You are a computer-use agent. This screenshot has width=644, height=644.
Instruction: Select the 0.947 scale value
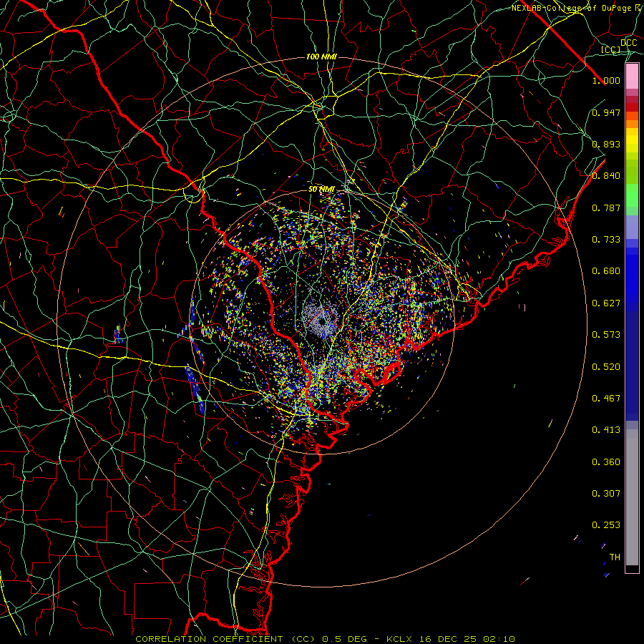click(x=606, y=112)
